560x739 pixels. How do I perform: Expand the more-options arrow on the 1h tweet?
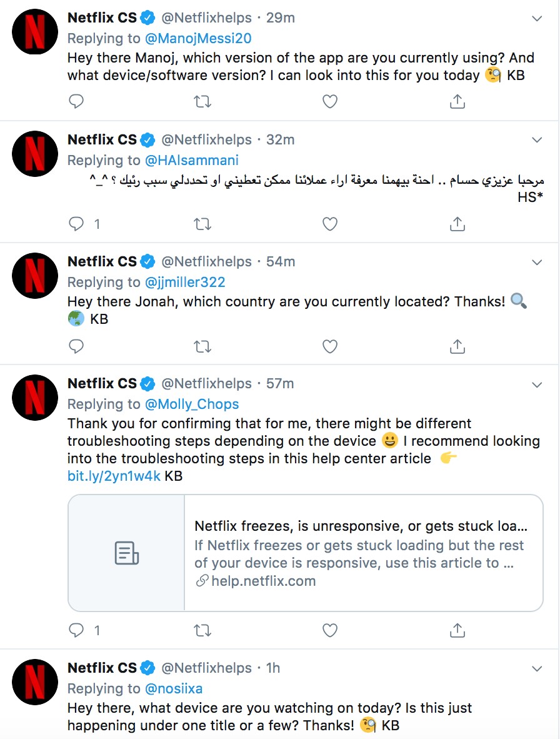coord(537,669)
